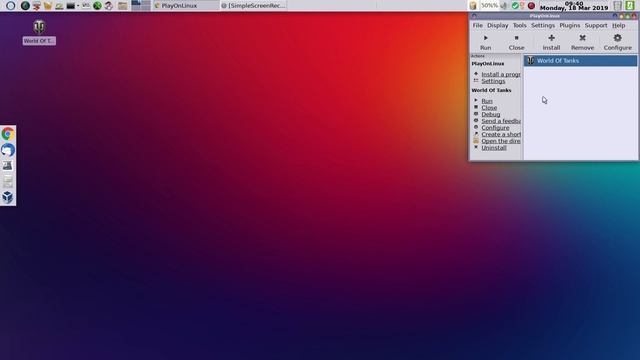The height and width of the screenshot is (360, 640).
Task: Click the green Xbox-style icon in the top panel
Action: [x=97, y=6]
